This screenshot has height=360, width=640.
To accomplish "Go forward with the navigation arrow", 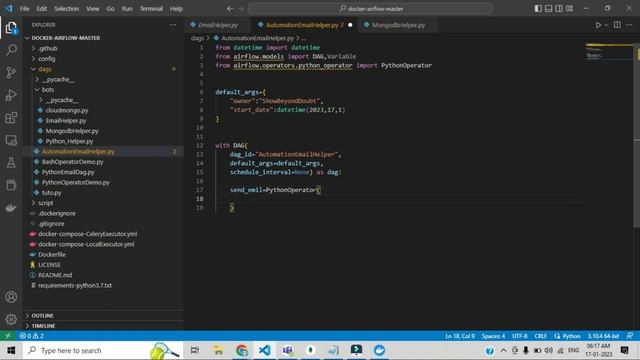I will [x=241, y=9].
